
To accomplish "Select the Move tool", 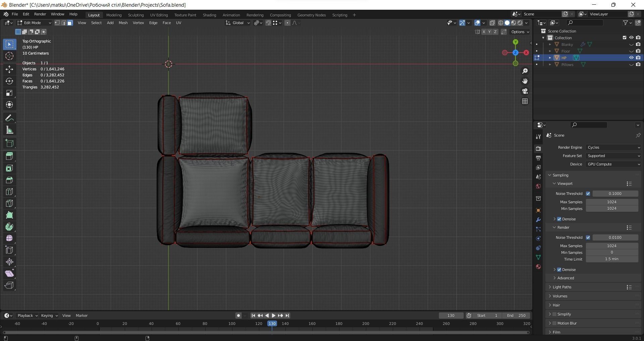I will pyautogui.click(x=9, y=69).
